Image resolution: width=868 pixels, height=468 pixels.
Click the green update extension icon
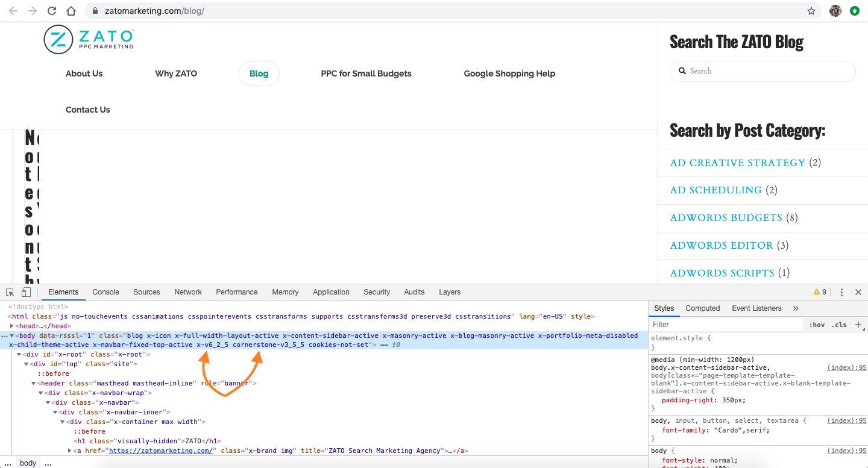[x=855, y=11]
